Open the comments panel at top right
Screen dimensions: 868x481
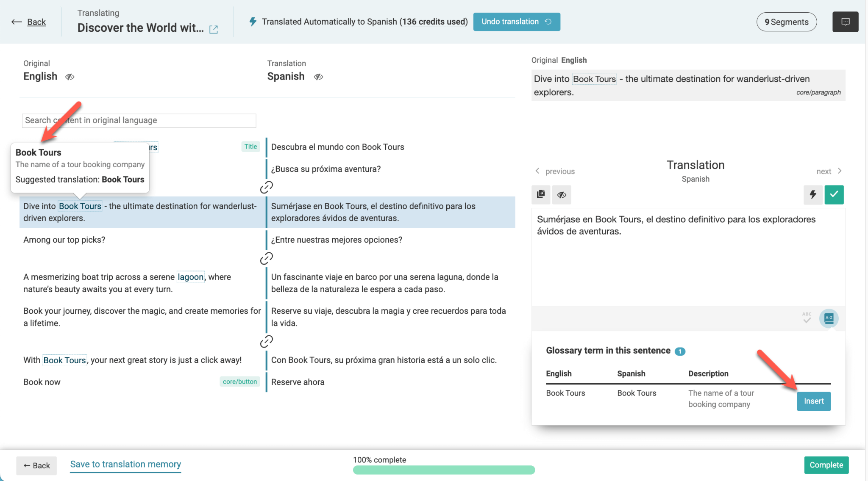[846, 22]
